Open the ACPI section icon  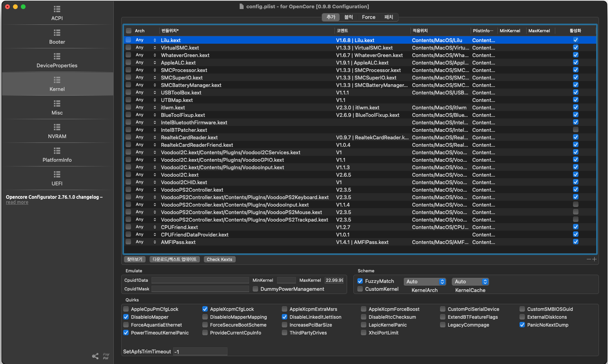tap(57, 9)
